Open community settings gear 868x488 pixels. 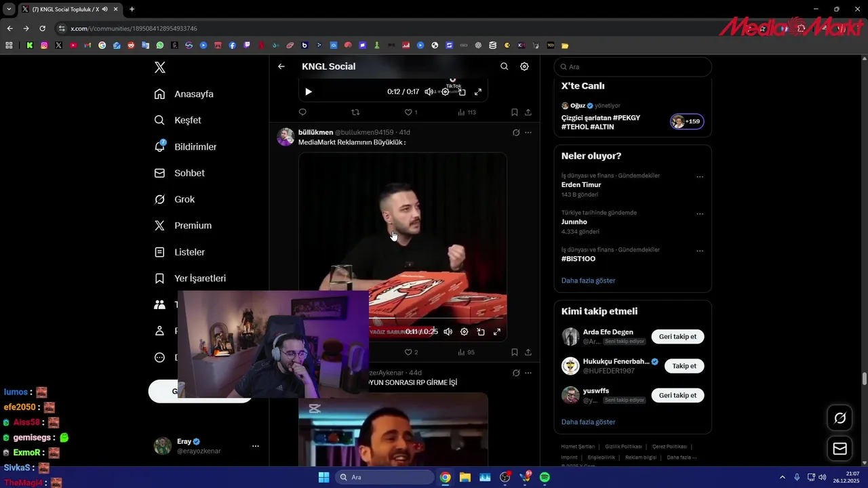click(x=524, y=66)
